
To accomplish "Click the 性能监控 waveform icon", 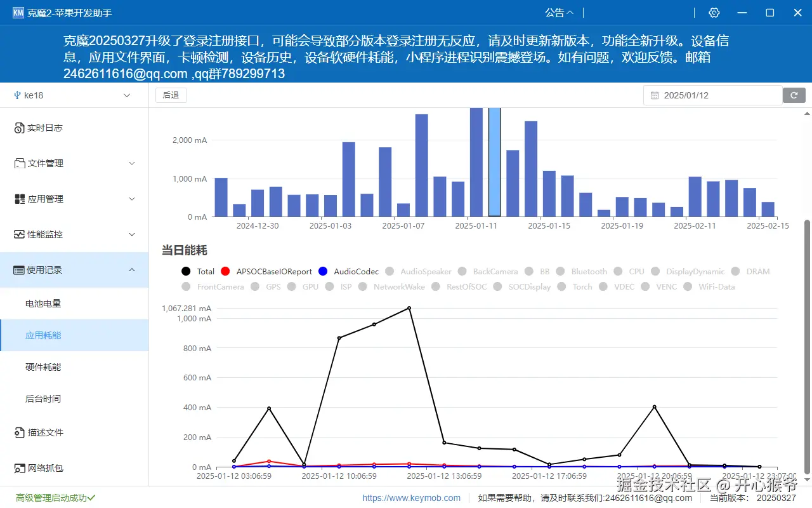I will [x=20, y=234].
